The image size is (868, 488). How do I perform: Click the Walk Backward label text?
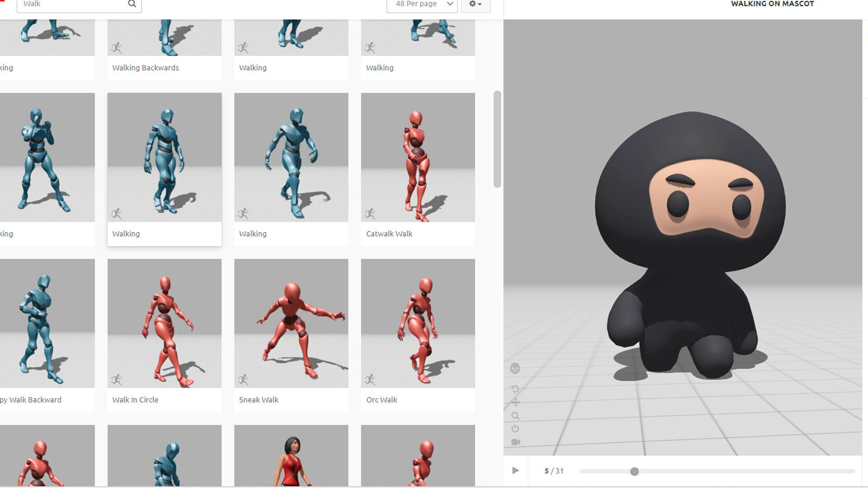coord(31,400)
